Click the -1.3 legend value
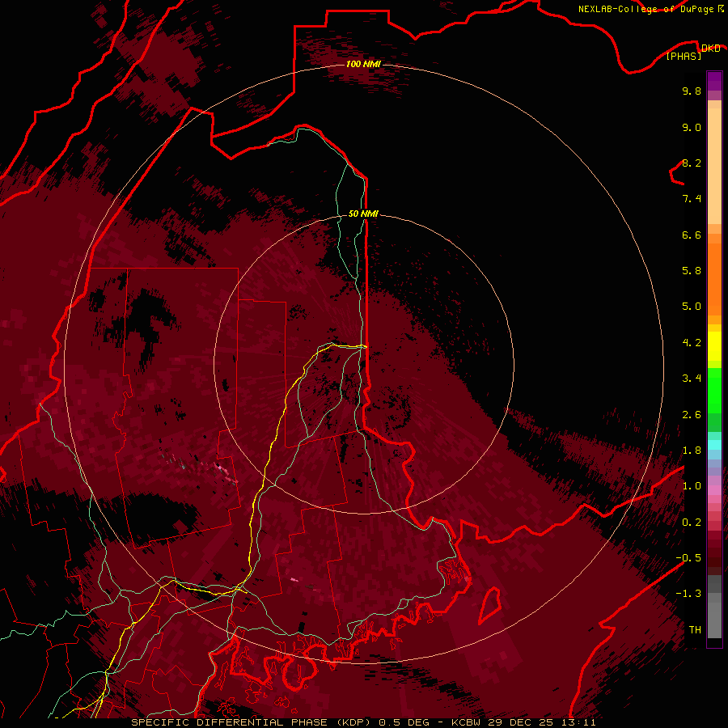The height and width of the screenshot is (728, 728). 688,594
